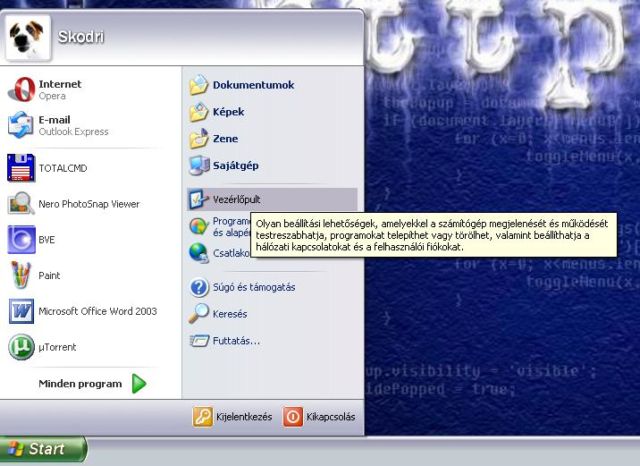Viewport: 640px width, 466px height.
Task: Open TOTALCMD floppy disk icon
Action: [22, 168]
